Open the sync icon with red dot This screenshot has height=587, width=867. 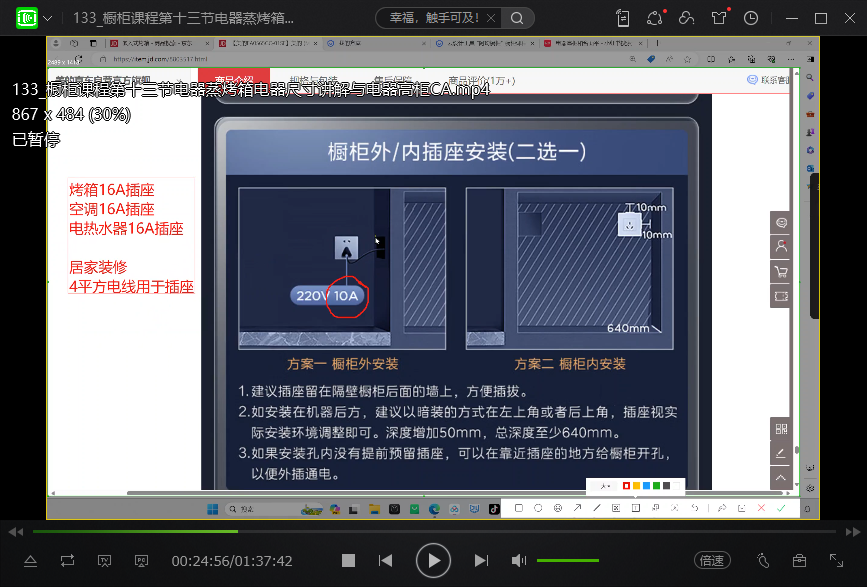point(655,18)
